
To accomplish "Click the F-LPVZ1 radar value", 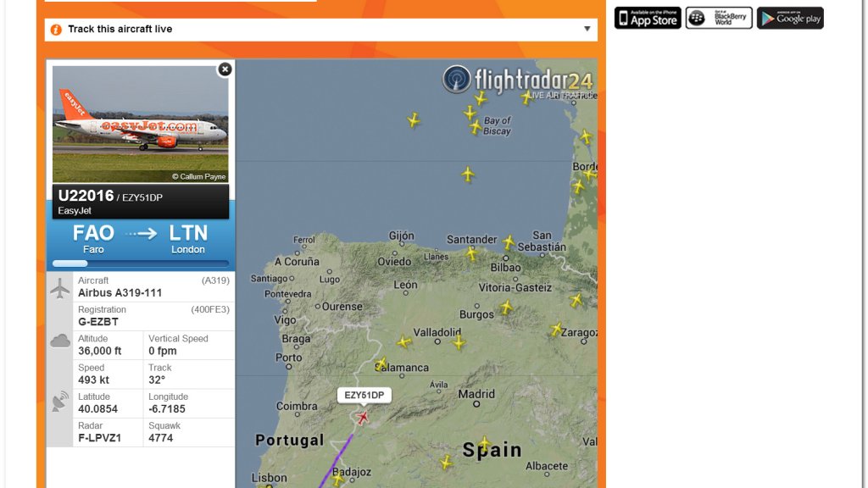I will pyautogui.click(x=100, y=438).
